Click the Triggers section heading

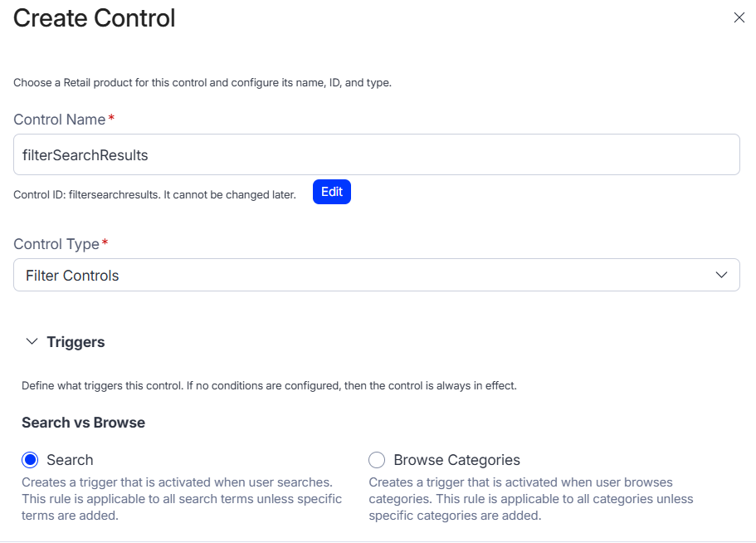coord(76,342)
